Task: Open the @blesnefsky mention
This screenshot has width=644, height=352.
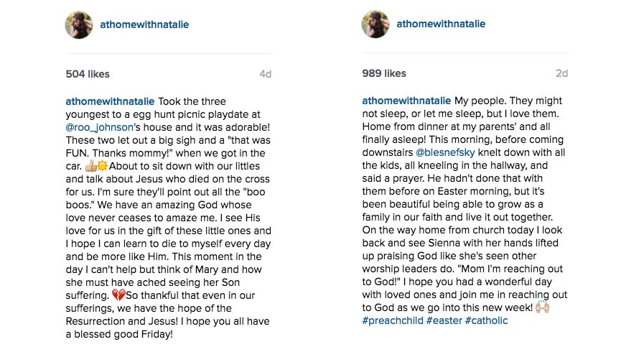Action: [x=445, y=152]
